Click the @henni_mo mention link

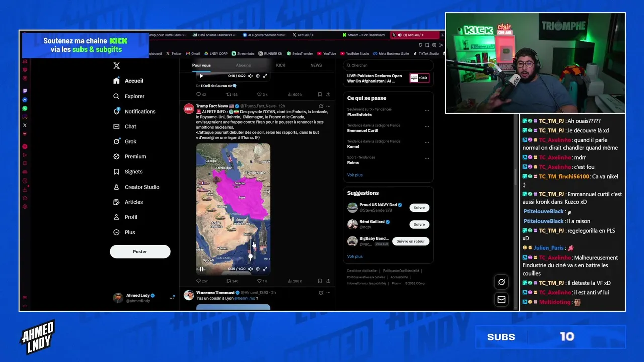(x=245, y=298)
